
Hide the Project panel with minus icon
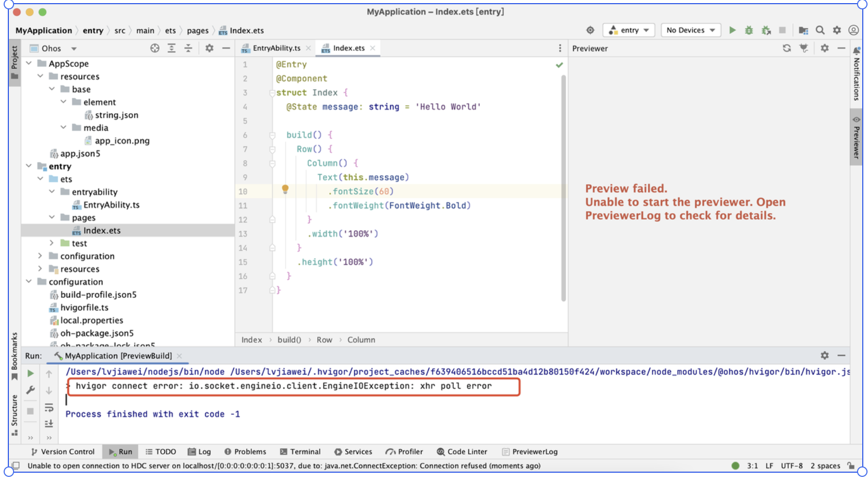(226, 48)
